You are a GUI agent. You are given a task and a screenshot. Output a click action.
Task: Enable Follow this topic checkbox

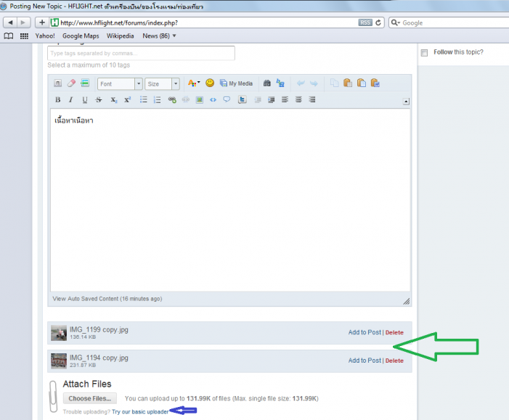424,53
